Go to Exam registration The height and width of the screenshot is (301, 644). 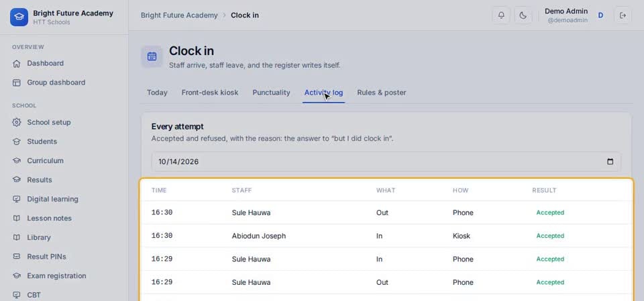click(56, 276)
